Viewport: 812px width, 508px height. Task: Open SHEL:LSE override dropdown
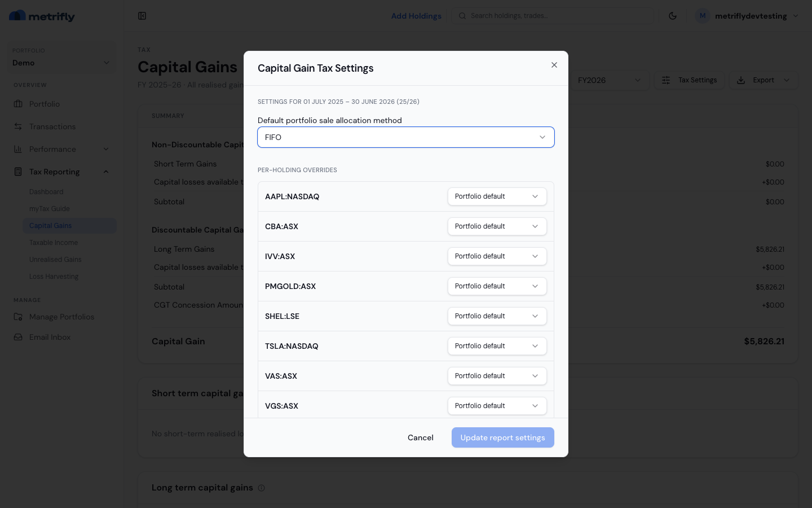click(x=497, y=316)
